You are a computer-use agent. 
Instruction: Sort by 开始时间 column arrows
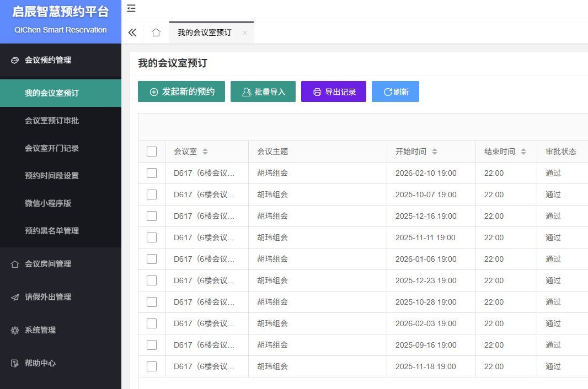click(435, 152)
